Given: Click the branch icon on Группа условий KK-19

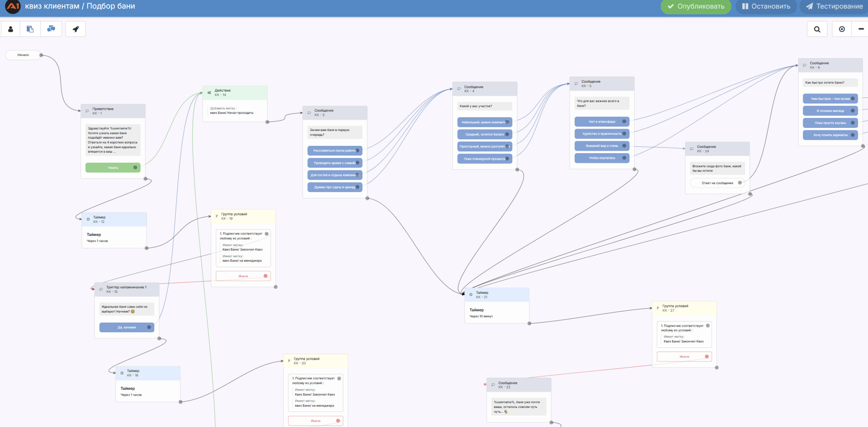Looking at the screenshot, I should tap(217, 216).
